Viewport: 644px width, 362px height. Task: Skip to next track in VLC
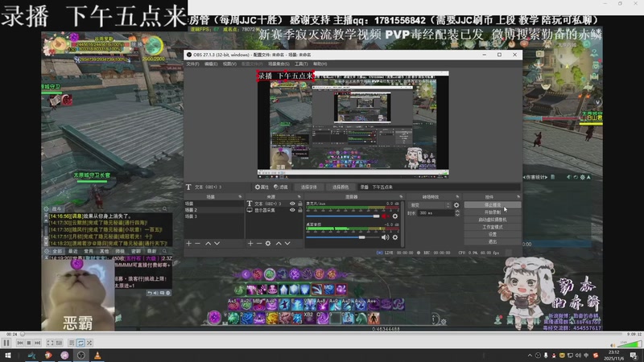pos(37,343)
